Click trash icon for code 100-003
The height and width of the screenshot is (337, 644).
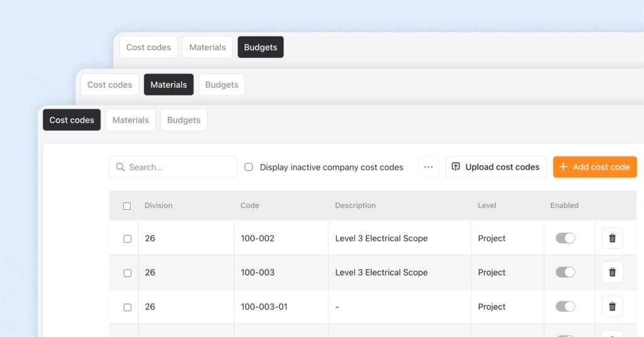[x=612, y=272]
